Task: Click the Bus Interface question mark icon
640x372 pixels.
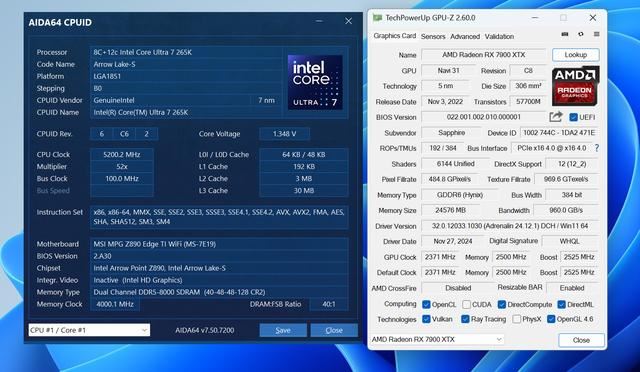Action: 597,148
